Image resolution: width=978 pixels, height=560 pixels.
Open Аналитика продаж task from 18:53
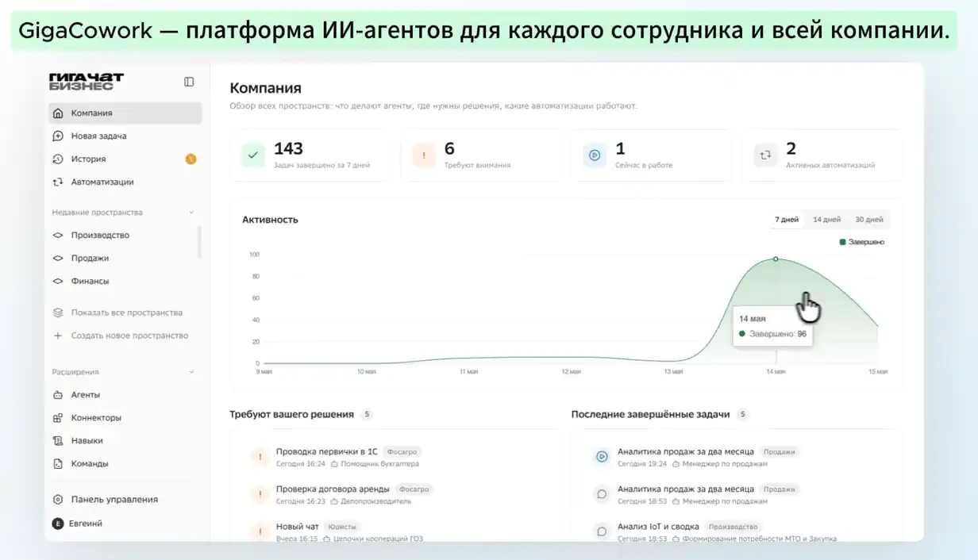[685, 489]
